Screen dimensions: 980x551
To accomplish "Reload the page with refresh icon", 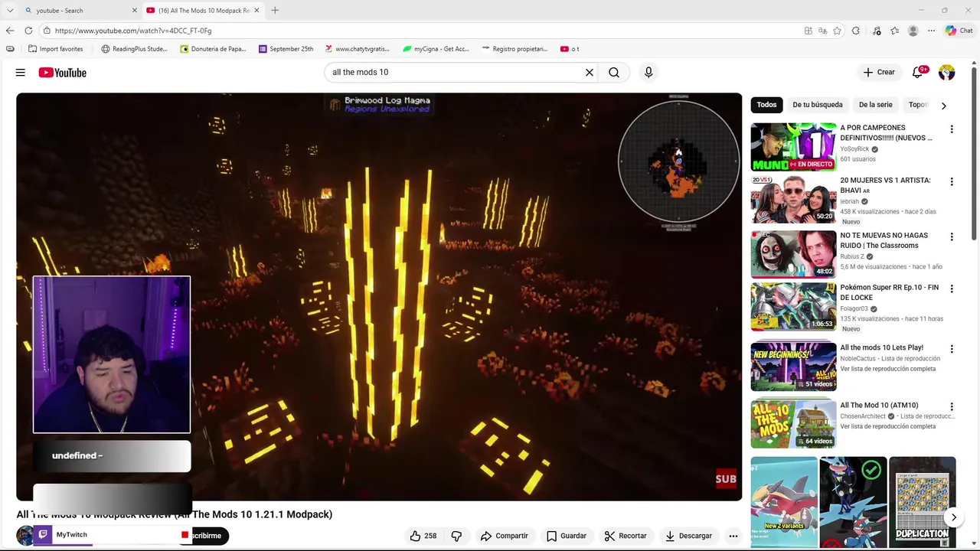I will click(x=28, y=31).
